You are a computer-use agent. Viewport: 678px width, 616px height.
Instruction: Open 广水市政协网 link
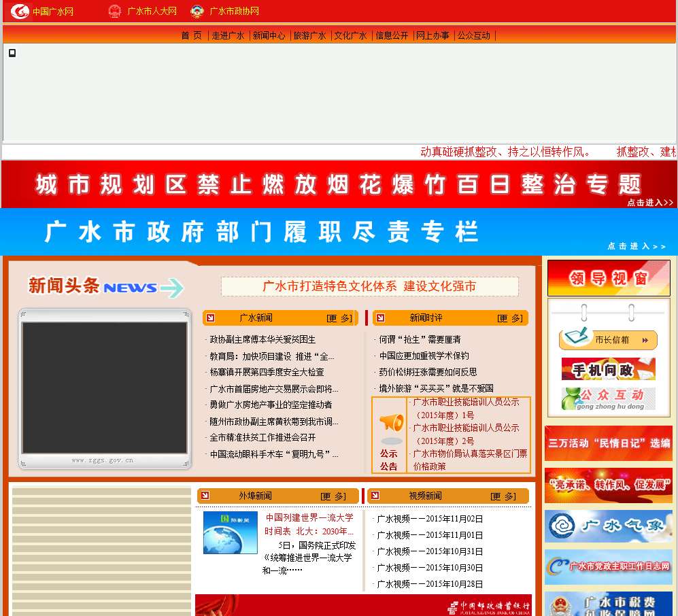tap(234, 12)
